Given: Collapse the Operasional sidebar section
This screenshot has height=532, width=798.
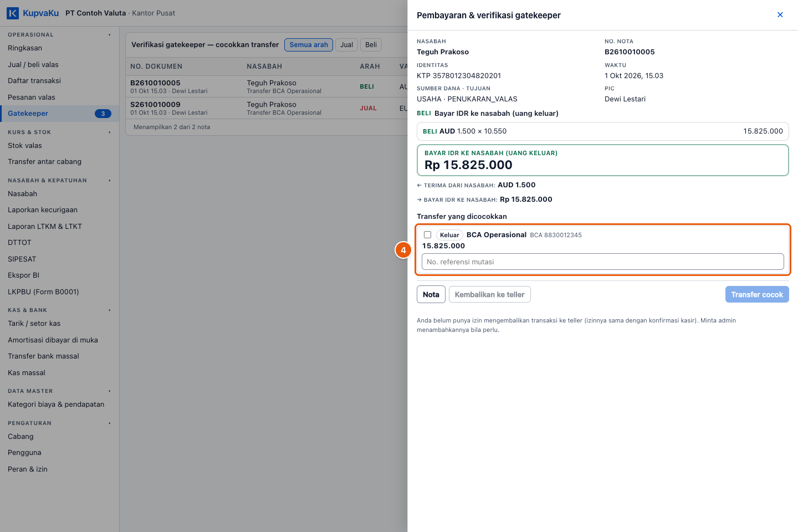Looking at the screenshot, I should coord(59,35).
